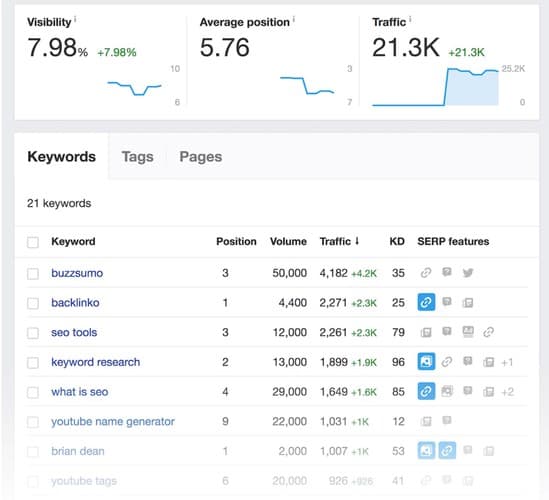Viewport: 549px width, 500px height.
Task: Click the 5.76 average position value
Action: click(225, 47)
